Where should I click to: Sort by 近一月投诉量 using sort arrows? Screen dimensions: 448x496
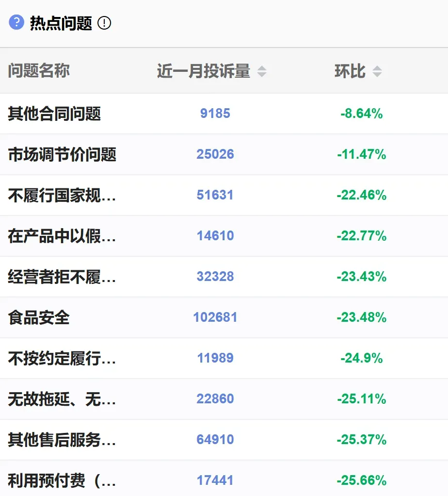(x=262, y=71)
